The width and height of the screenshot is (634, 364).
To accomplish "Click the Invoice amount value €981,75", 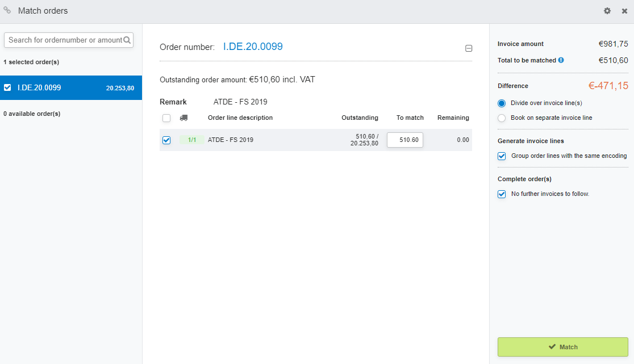I will (x=614, y=44).
